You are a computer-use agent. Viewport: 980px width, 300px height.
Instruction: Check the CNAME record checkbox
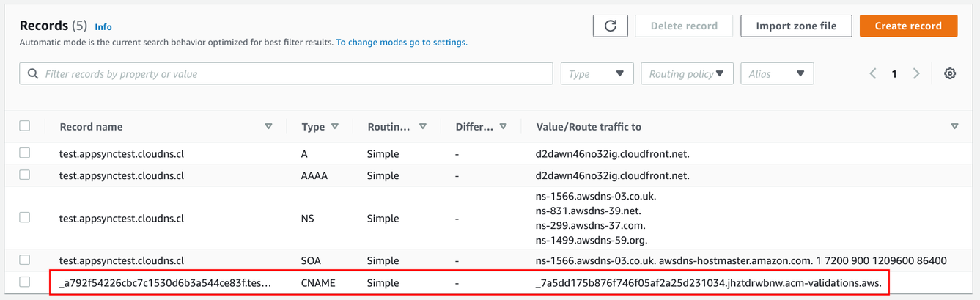pyautogui.click(x=25, y=282)
